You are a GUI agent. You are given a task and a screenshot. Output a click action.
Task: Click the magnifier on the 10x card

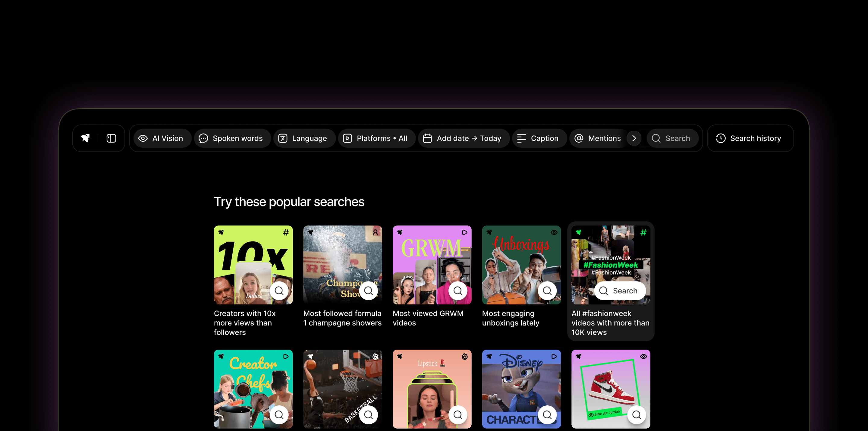(x=279, y=291)
